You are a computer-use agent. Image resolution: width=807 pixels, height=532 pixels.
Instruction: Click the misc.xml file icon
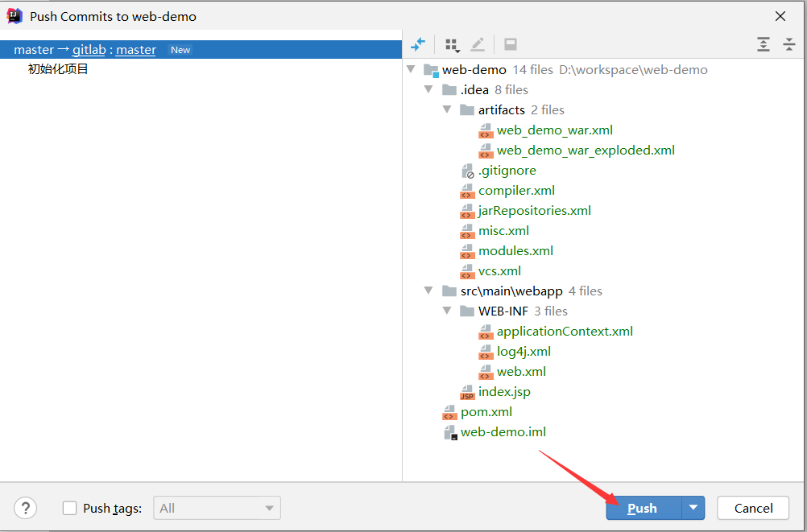tap(467, 231)
